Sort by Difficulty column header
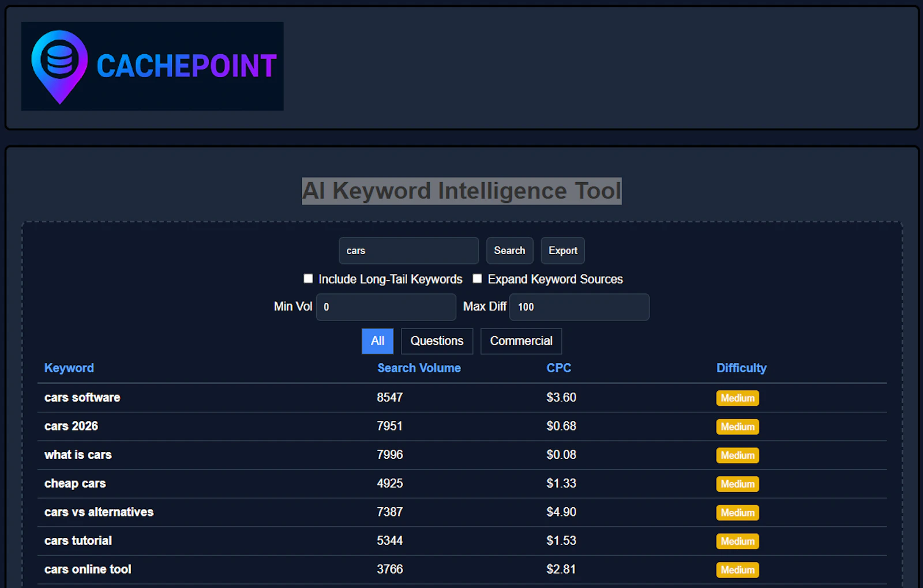923x588 pixels. 741,368
